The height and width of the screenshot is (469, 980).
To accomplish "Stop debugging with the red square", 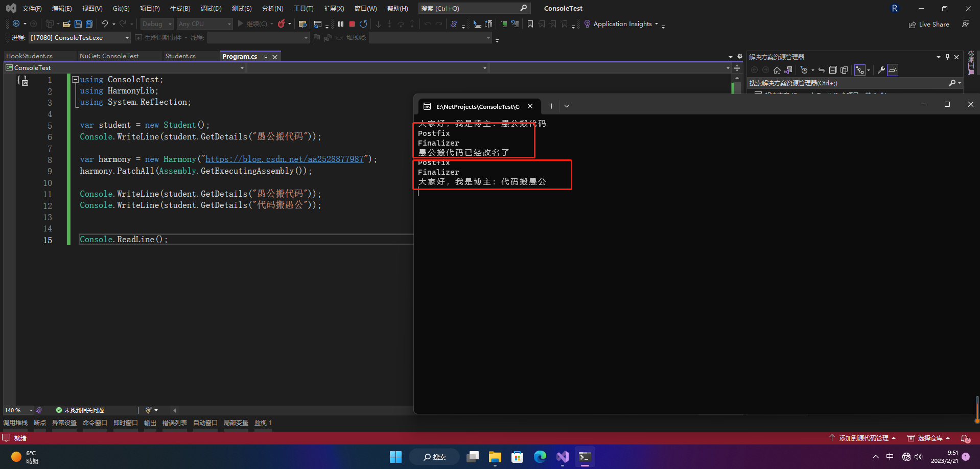I will [x=352, y=24].
